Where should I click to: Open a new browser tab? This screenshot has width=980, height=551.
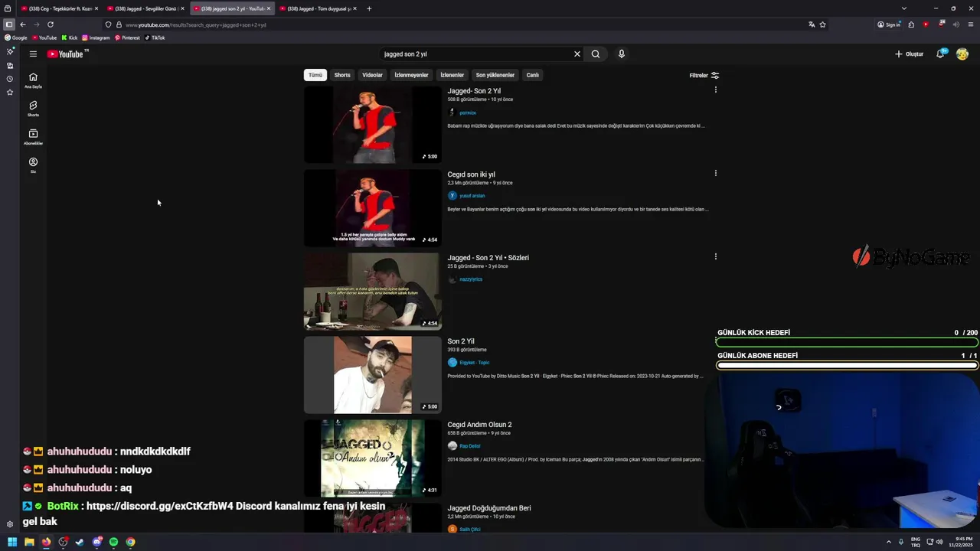click(369, 8)
